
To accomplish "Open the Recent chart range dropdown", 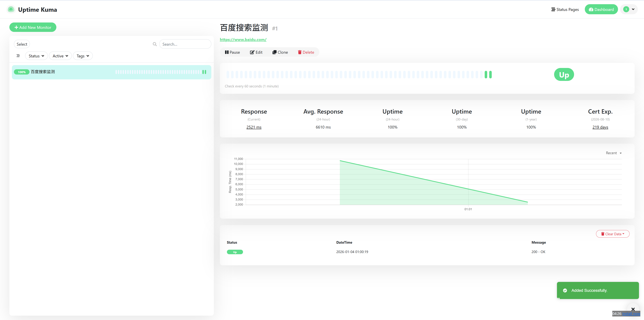I will 613,153.
